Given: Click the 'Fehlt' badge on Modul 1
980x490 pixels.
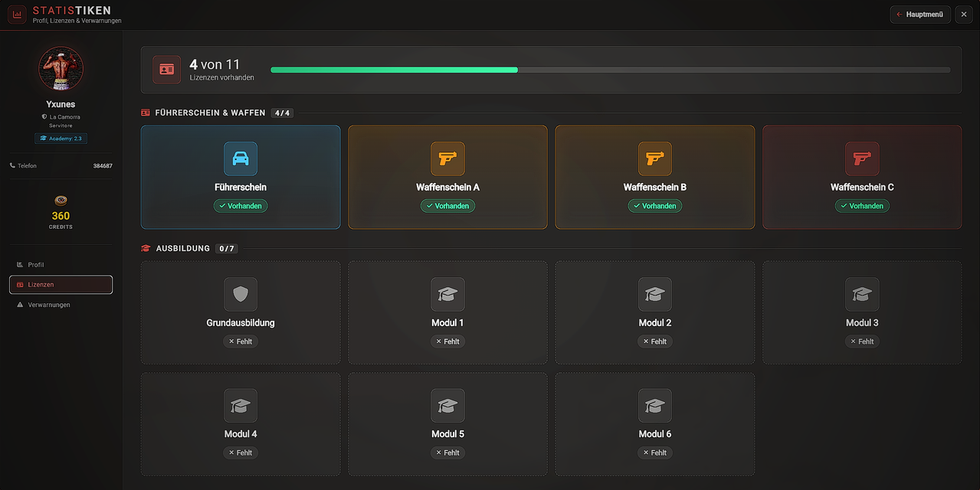Looking at the screenshot, I should coord(447,341).
